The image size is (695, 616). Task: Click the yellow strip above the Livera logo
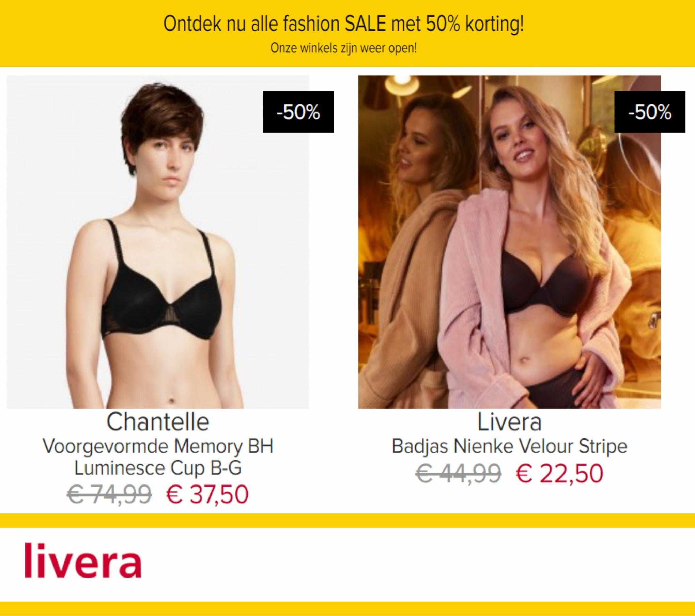[x=347, y=521]
